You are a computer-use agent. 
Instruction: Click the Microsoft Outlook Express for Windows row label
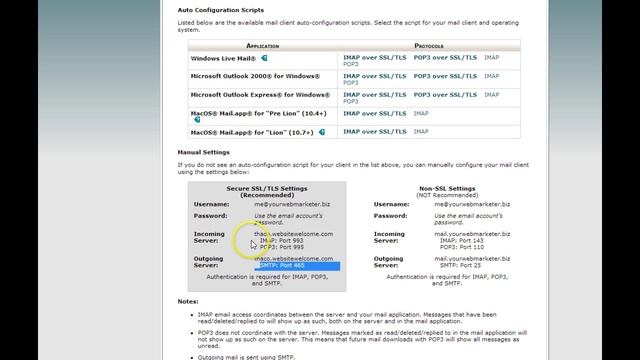[x=260, y=95]
